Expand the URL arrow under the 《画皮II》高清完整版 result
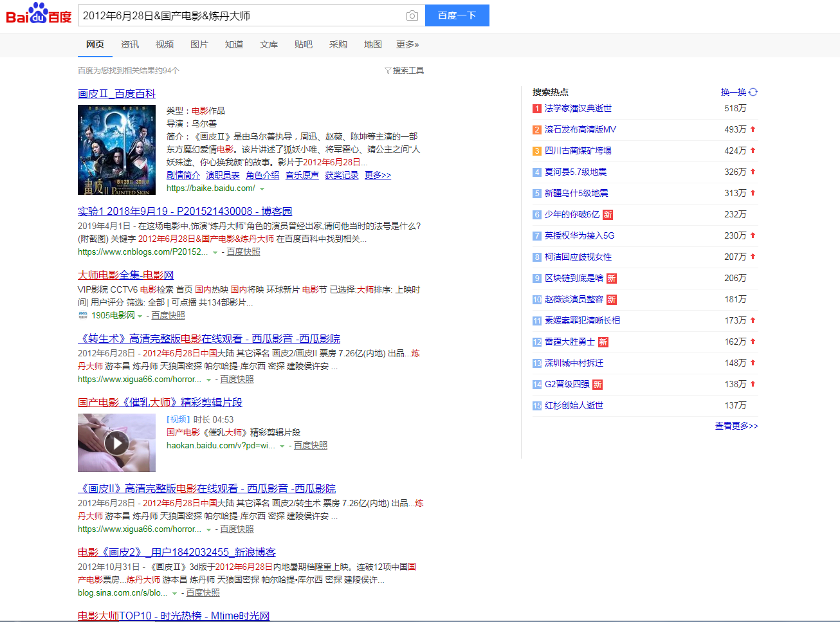The image size is (840, 622). [x=209, y=530]
